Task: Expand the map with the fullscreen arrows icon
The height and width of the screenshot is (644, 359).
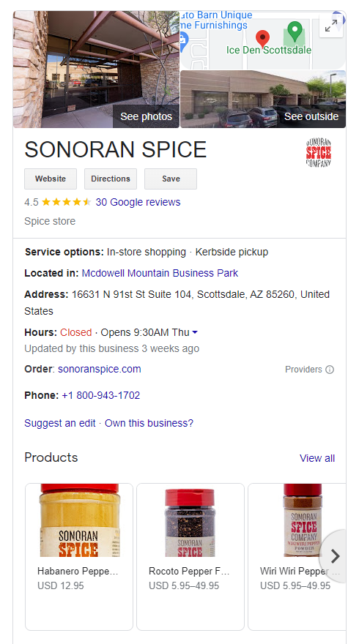Action: coord(331,26)
